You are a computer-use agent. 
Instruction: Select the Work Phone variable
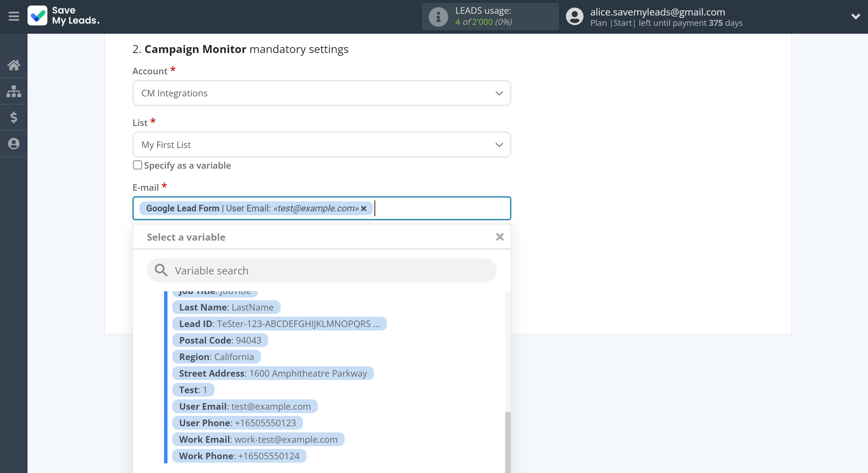click(239, 456)
